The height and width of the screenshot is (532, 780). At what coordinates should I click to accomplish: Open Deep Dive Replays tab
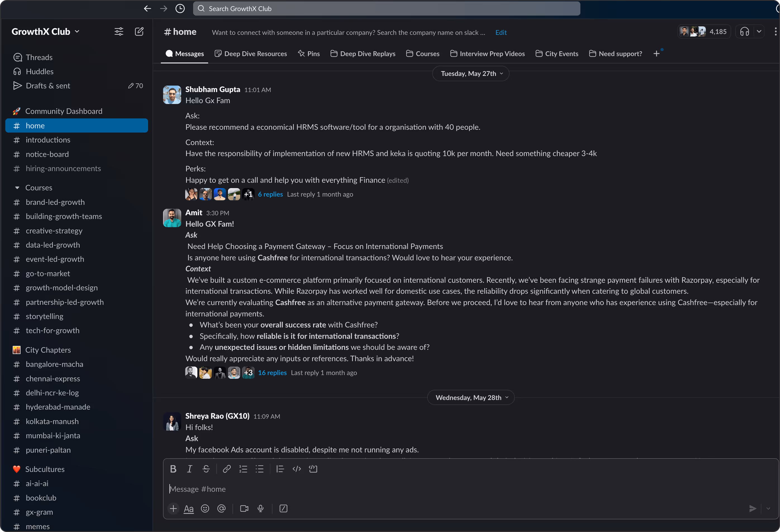tap(363, 54)
